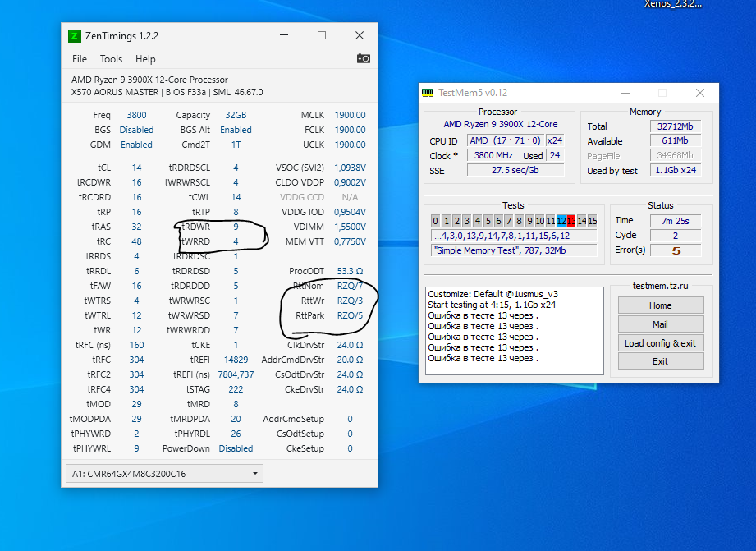756x551 pixels.
Task: Click the Freq value 3800 in ZenTimings
Action: click(x=136, y=115)
